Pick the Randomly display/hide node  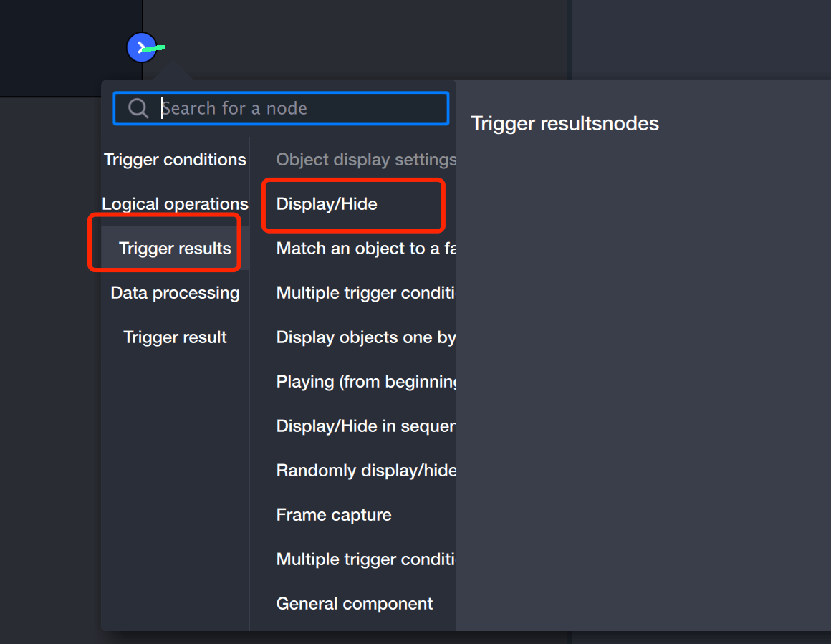(365, 471)
